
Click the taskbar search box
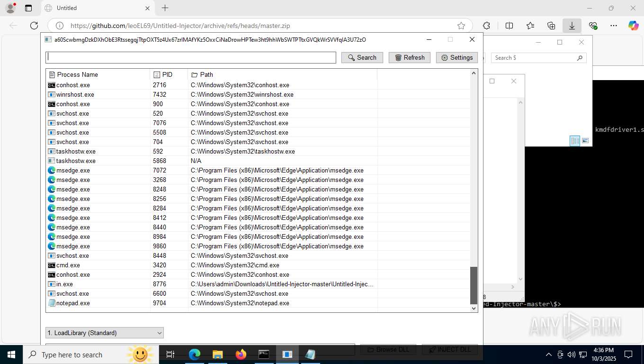click(90, 355)
